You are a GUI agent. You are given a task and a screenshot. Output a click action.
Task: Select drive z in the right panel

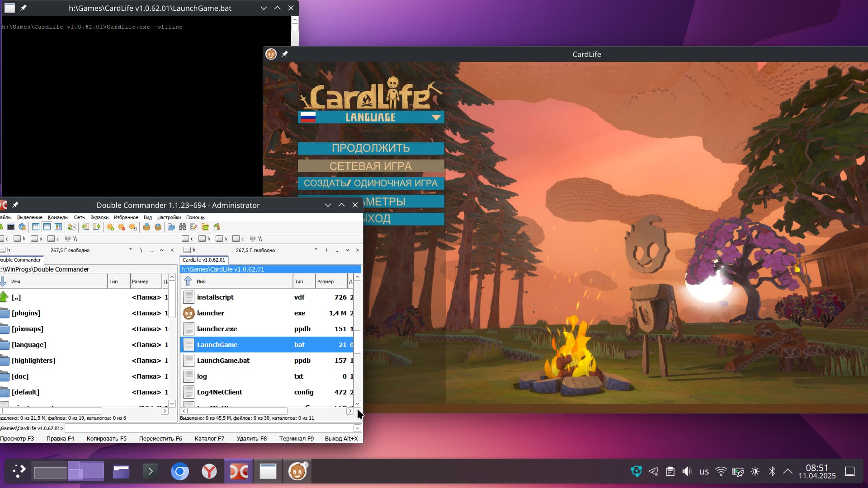238,239
